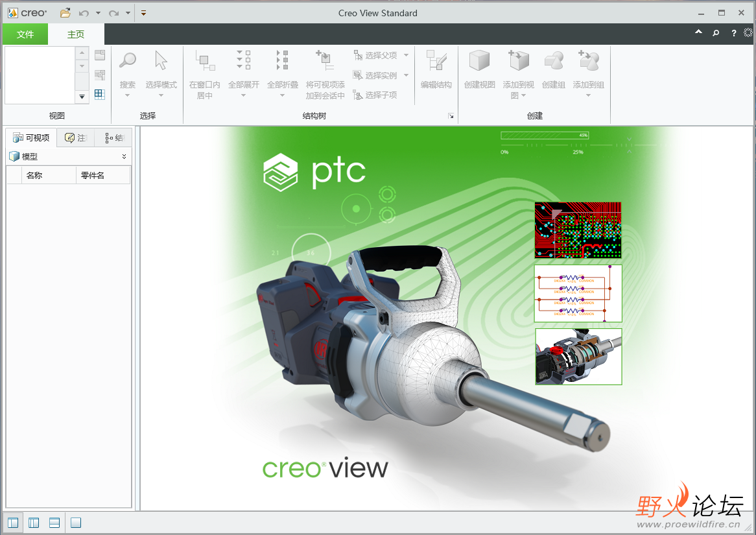
Task: Click the Undo arrow in title bar
Action: click(x=84, y=13)
